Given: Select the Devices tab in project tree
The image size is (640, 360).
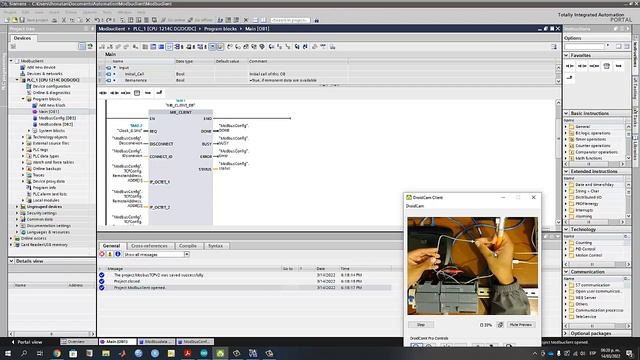Looking at the screenshot, I should coord(22,38).
